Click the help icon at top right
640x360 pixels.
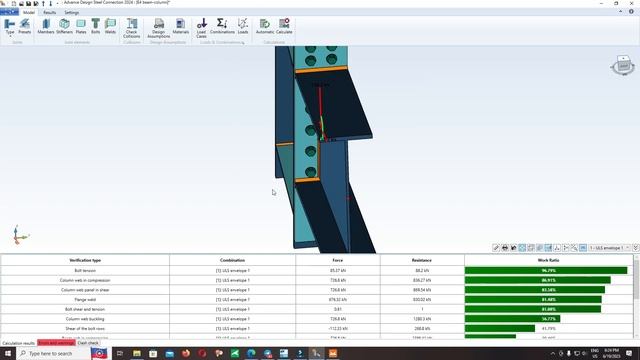[x=631, y=12]
